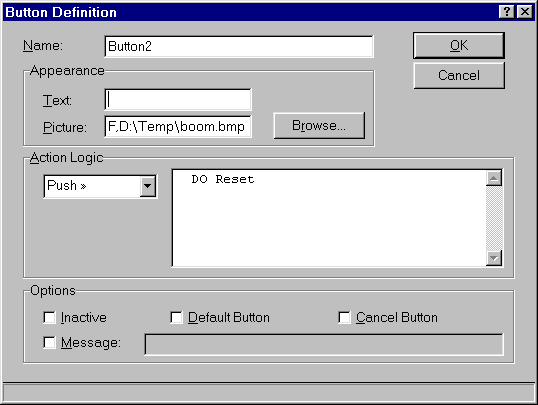Click the OK button
This screenshot has height=405, width=538.
click(459, 45)
